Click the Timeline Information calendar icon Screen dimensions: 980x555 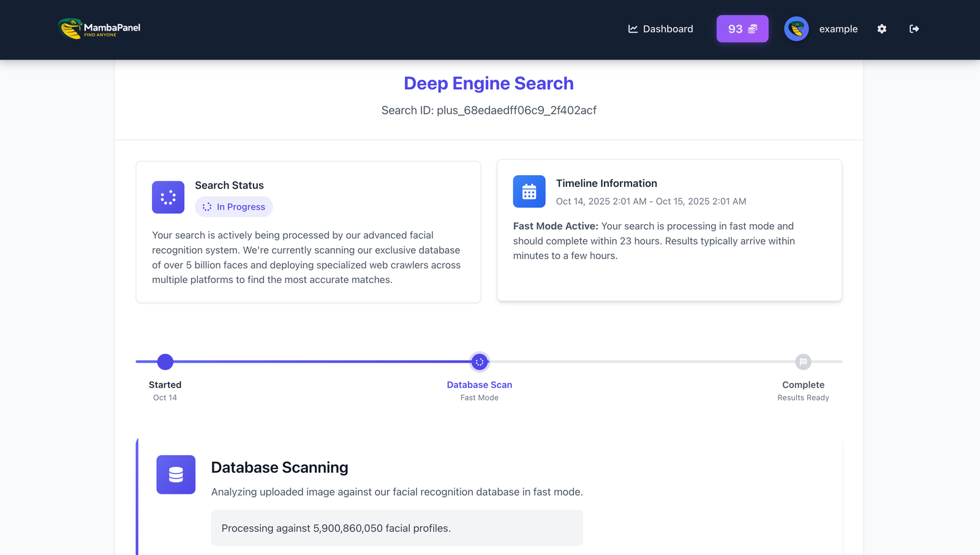[529, 192]
